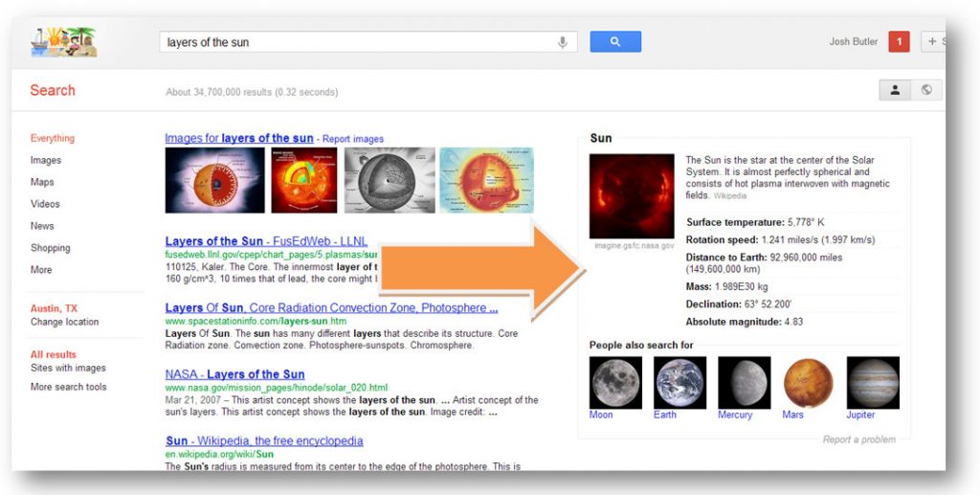Open Jupiter thumbnail image
980x495 pixels.
tap(873, 383)
